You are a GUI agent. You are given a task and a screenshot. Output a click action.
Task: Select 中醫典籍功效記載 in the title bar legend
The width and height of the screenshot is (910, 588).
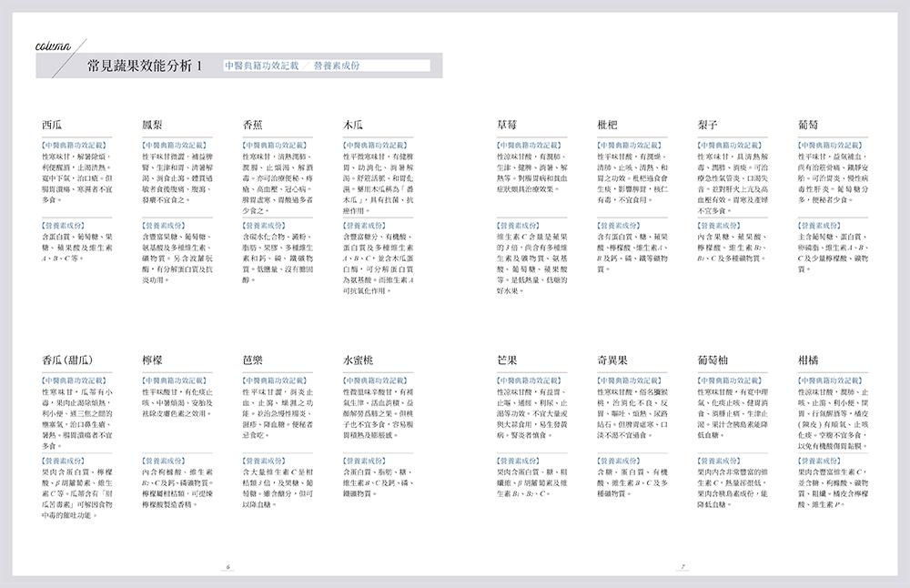click(262, 66)
